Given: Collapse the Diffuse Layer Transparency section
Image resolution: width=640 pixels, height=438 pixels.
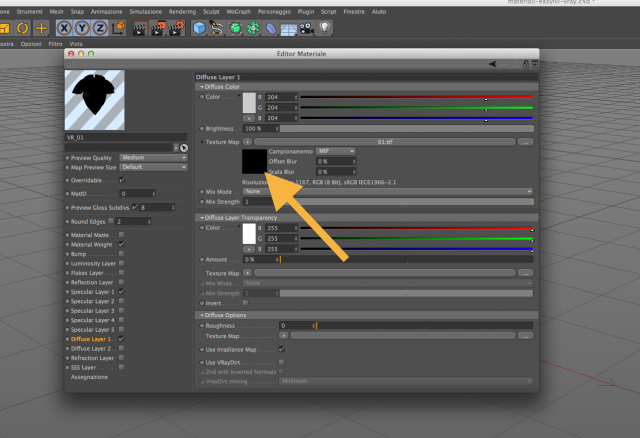Looking at the screenshot, I should coord(202,218).
